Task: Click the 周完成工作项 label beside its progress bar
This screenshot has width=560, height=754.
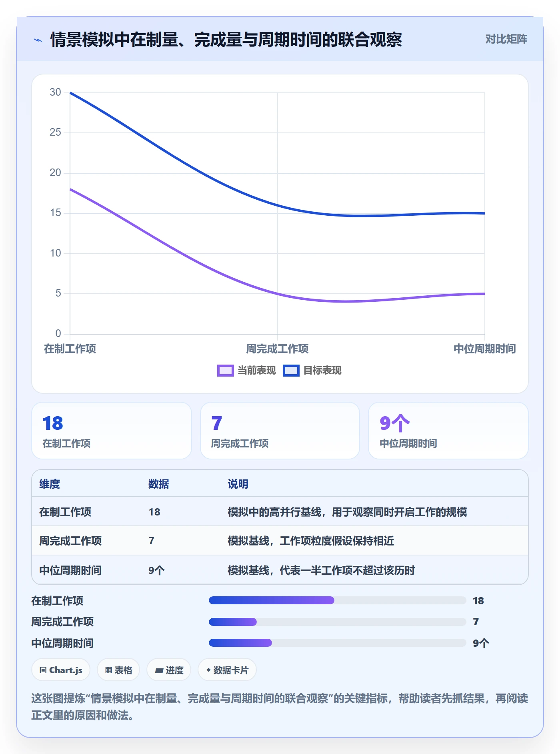Action: (x=62, y=622)
